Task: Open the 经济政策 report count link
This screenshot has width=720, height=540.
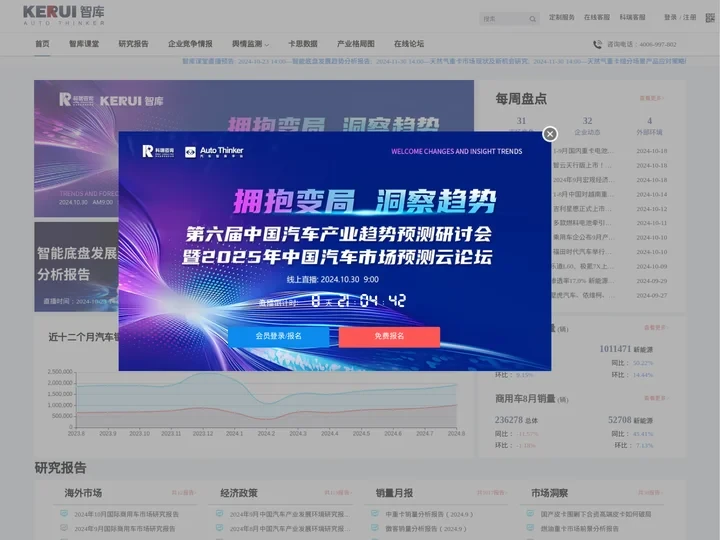Action: click(x=338, y=493)
